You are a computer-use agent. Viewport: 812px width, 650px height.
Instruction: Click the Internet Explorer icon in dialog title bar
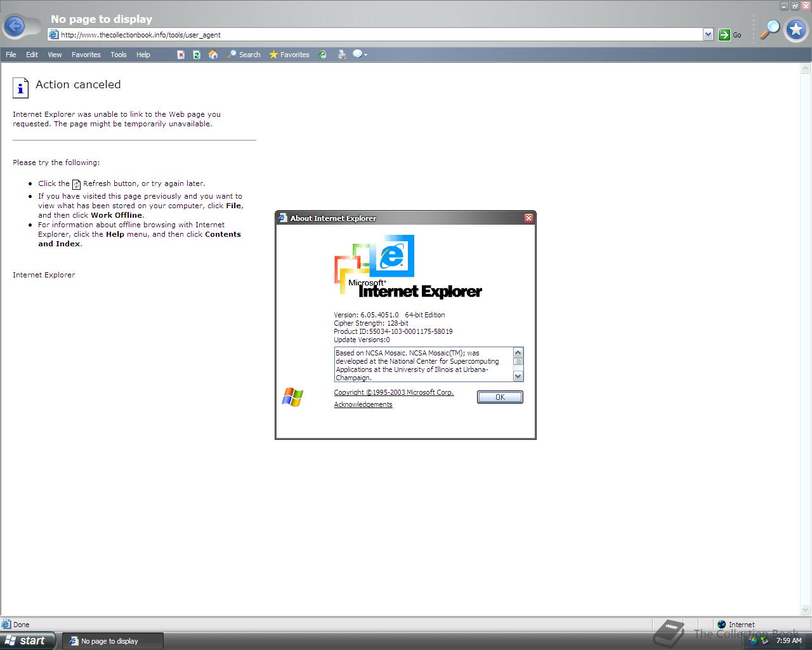click(283, 218)
